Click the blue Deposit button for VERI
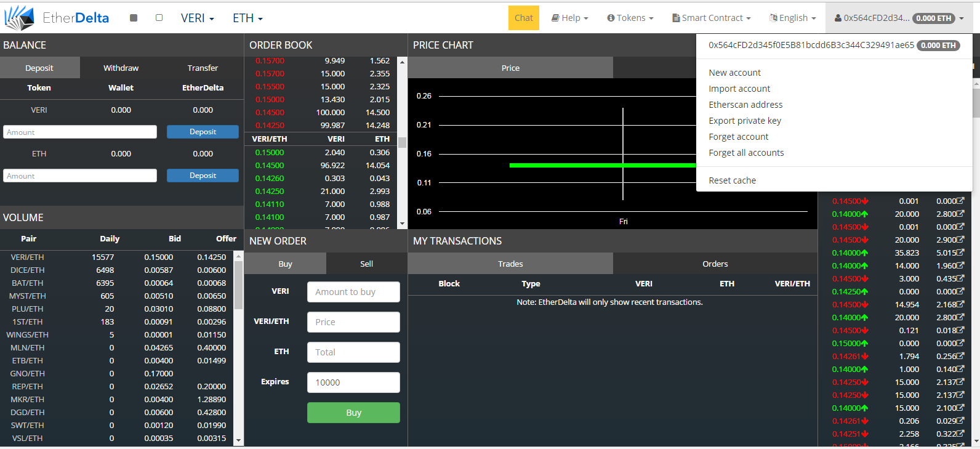The height and width of the screenshot is (449, 980). [x=203, y=132]
